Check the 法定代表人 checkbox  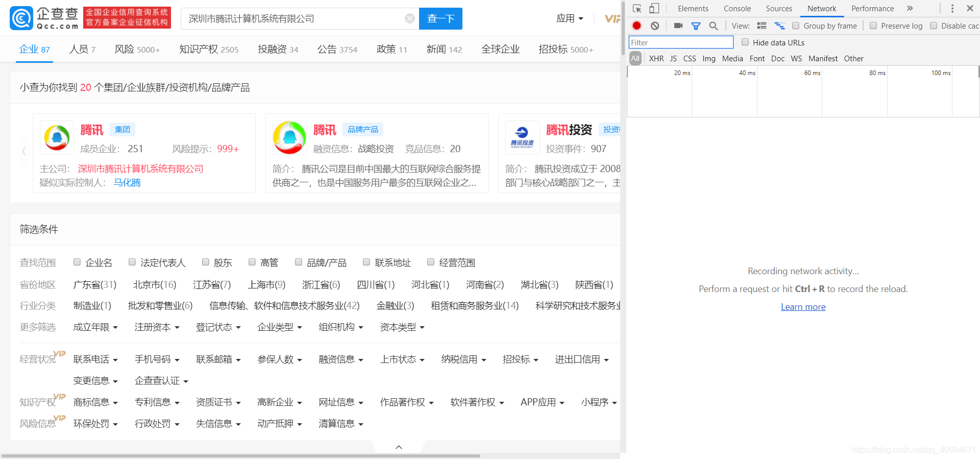[x=132, y=262]
